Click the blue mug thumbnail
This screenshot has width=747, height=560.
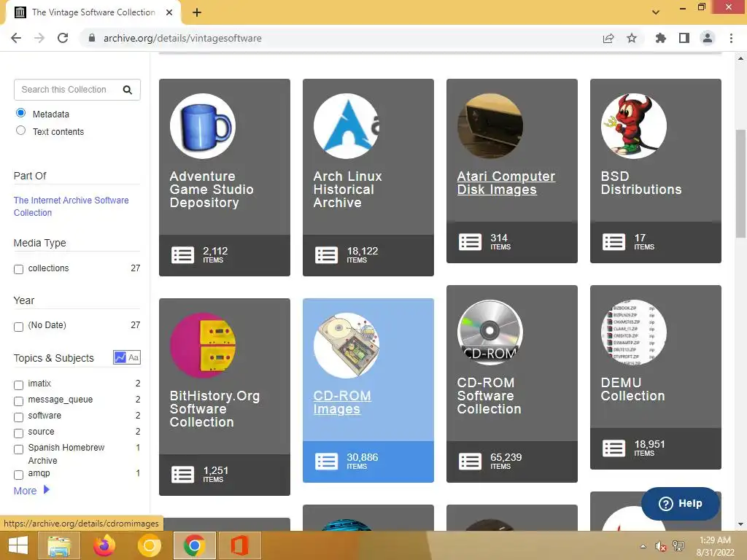pos(203,125)
